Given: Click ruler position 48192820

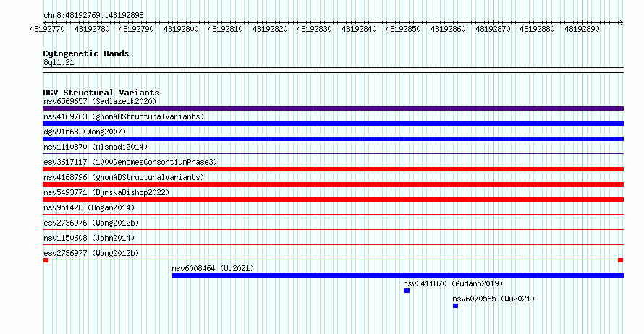Looking at the screenshot, I should tap(270, 29).
